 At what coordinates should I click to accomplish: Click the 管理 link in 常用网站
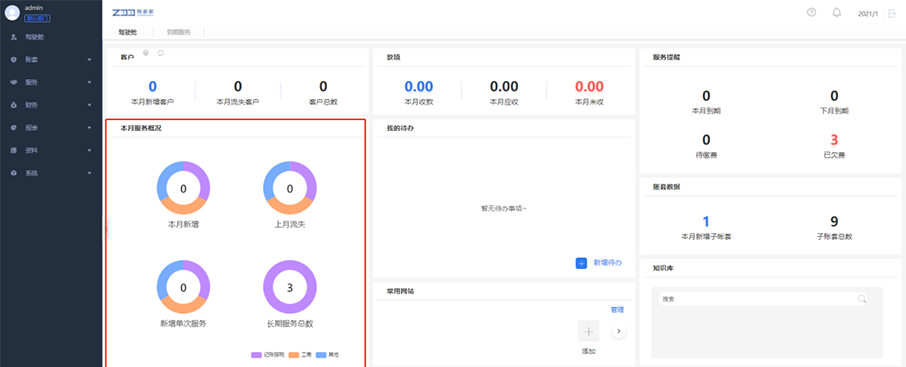[617, 310]
